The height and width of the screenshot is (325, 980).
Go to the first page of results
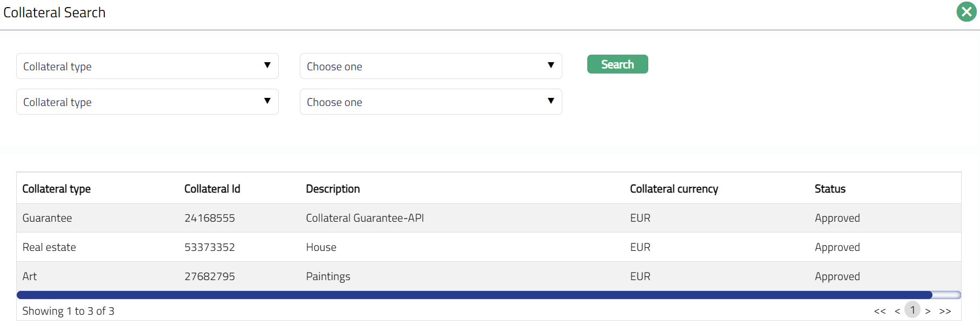pyautogui.click(x=880, y=311)
